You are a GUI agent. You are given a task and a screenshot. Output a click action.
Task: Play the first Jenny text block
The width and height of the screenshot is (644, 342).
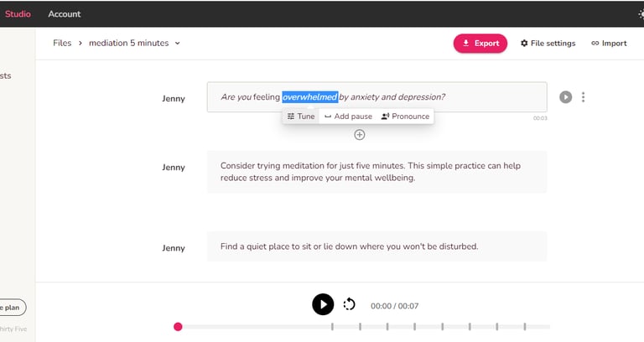(x=566, y=97)
